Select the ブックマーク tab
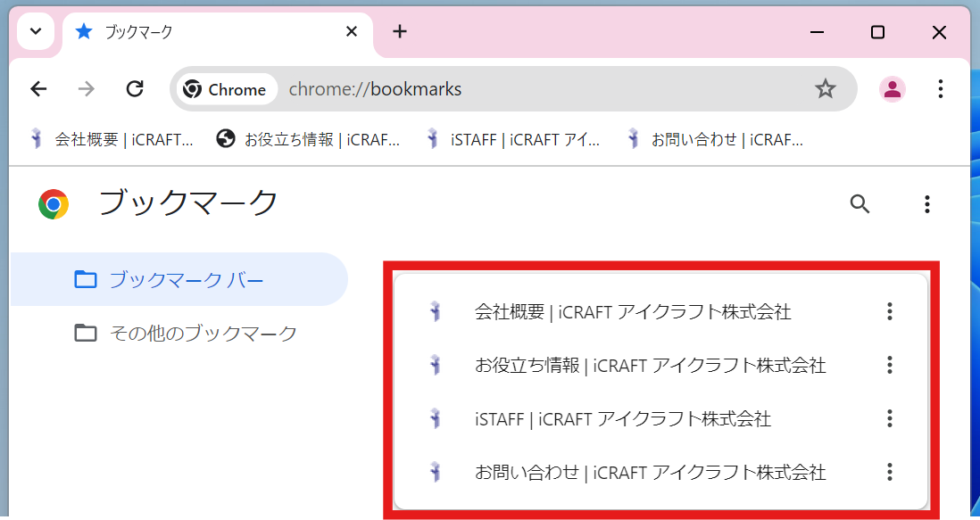Viewport: 980px width, 520px height. tap(218, 34)
